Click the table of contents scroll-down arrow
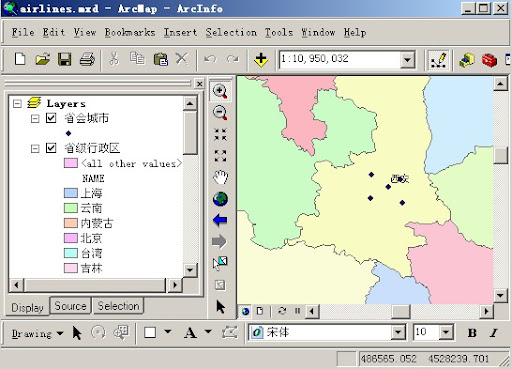This screenshot has width=512, height=369. 190,270
